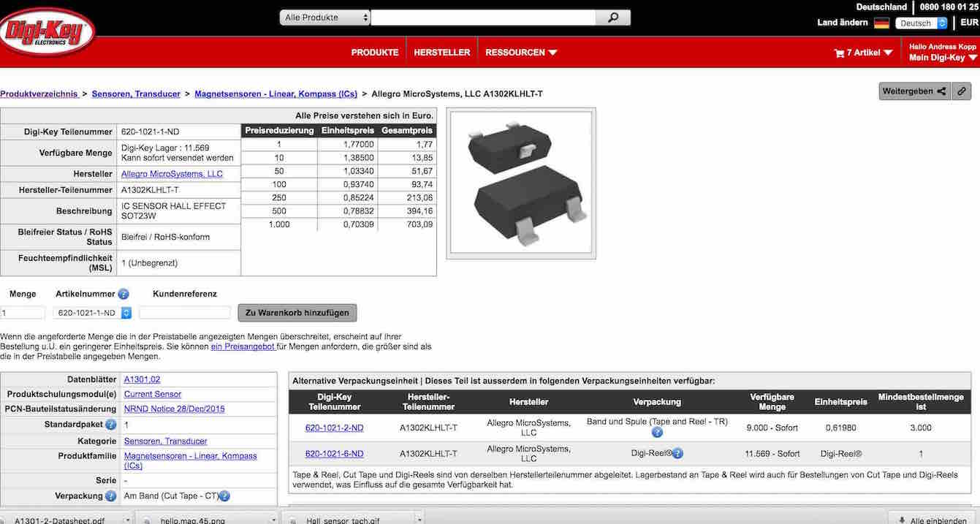Click the Hall_sensor_tach.gif download item

tap(342, 520)
